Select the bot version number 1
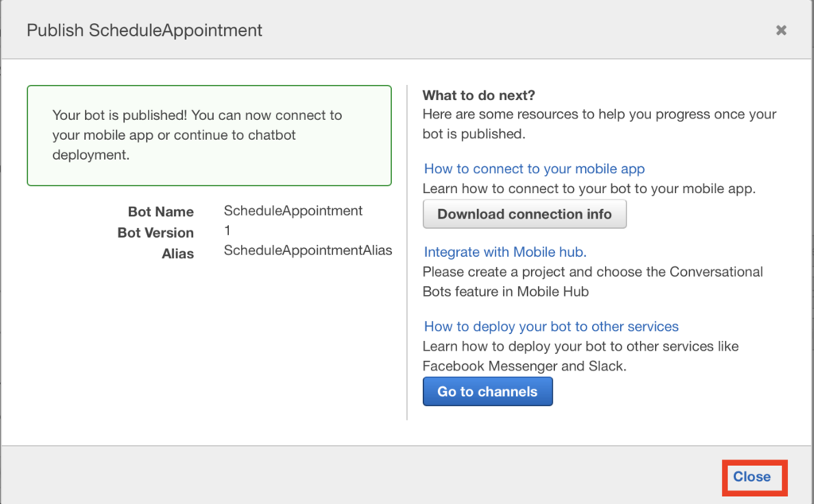 227,231
